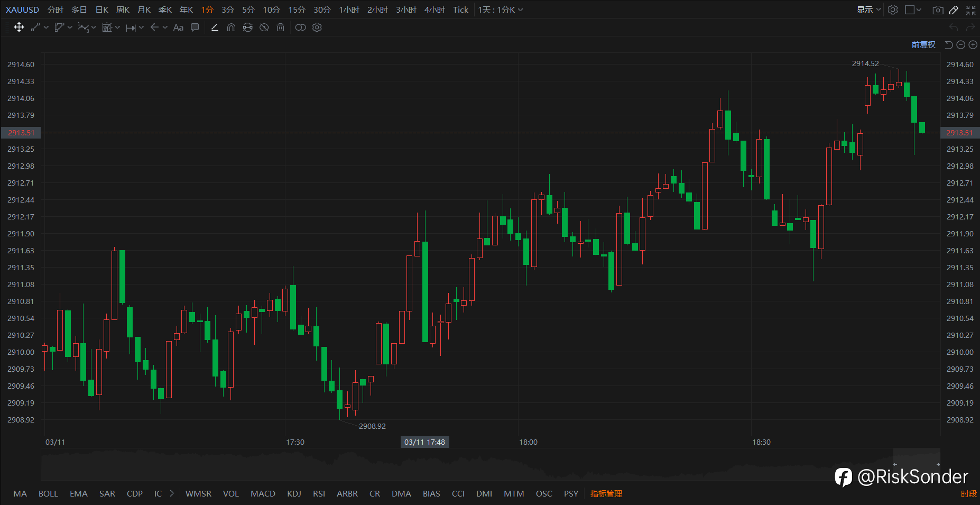980x505 pixels.
Task: Select the Fibonacci grid measurement tool
Action: point(107,27)
